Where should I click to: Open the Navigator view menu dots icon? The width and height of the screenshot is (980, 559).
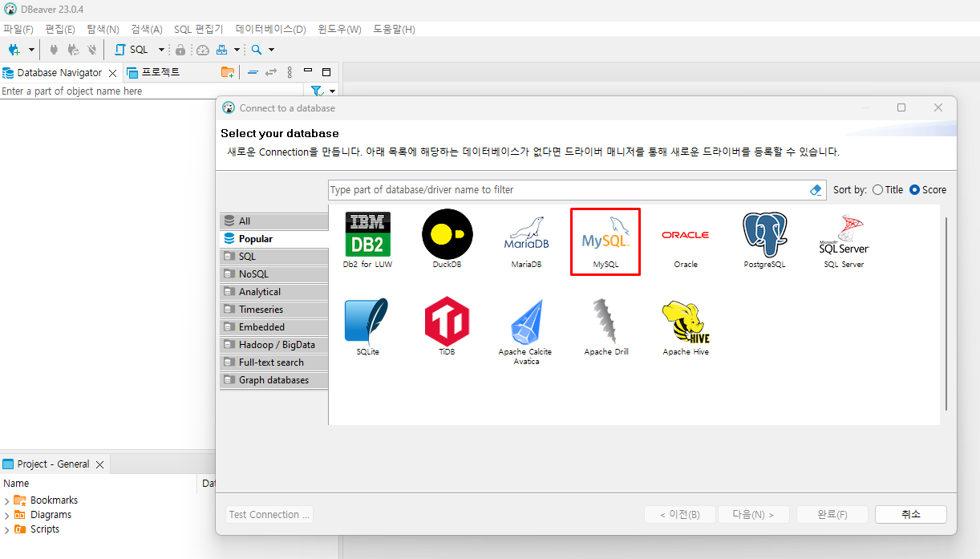(290, 72)
